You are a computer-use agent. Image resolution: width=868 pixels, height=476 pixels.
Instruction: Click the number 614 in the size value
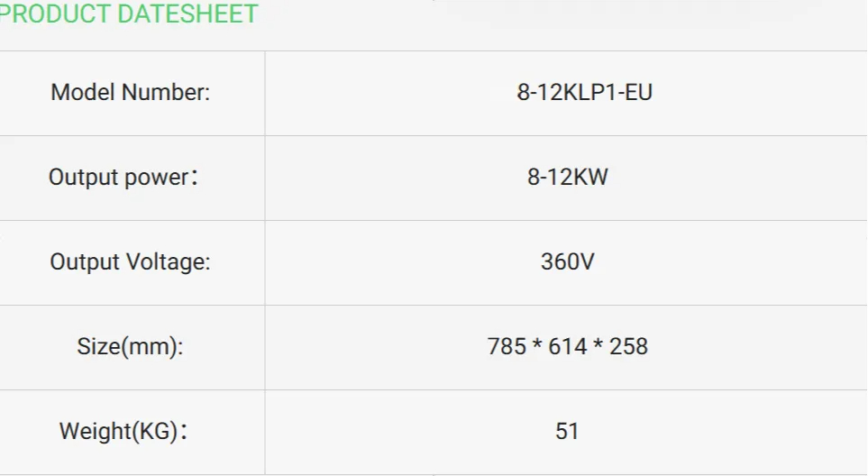[x=568, y=346]
